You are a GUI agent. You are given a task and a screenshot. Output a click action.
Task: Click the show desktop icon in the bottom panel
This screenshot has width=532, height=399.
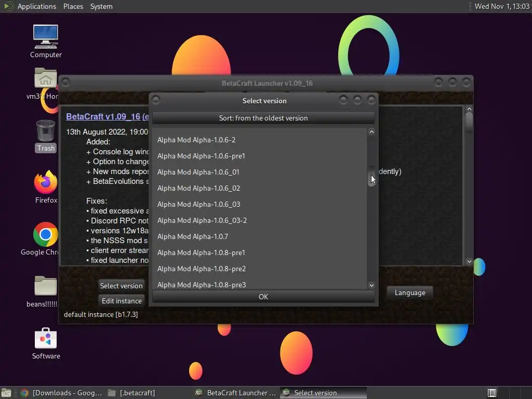tap(6, 393)
